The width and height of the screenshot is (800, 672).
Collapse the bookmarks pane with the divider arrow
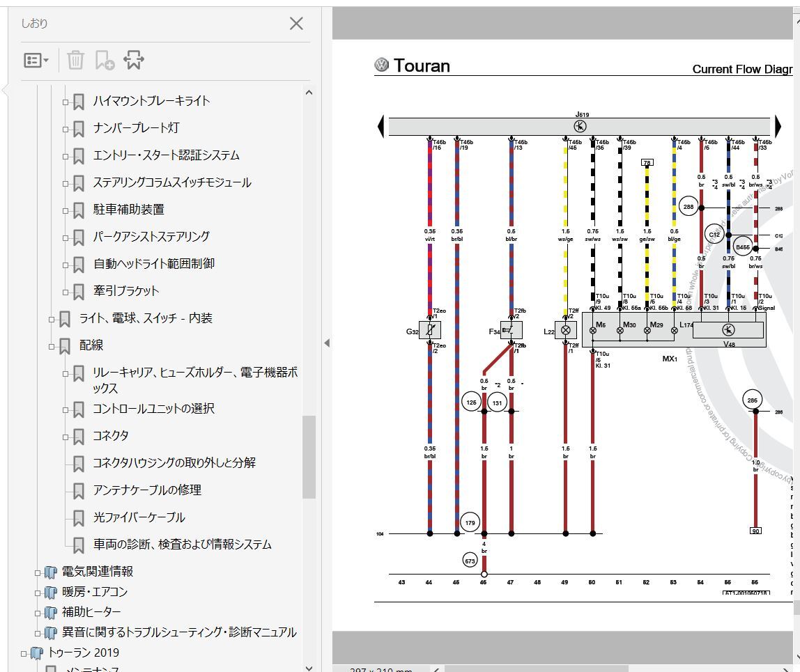click(x=327, y=343)
